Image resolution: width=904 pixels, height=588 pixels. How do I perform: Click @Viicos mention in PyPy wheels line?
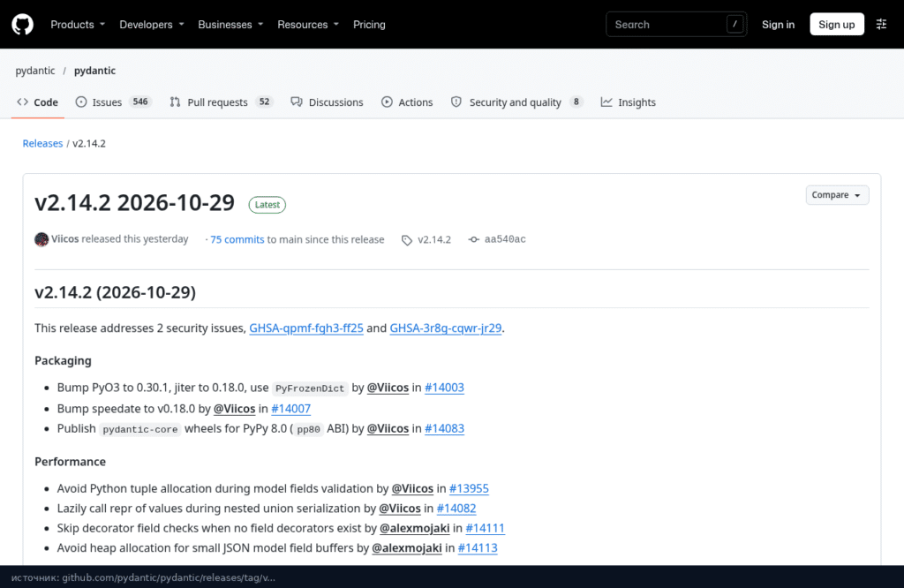[388, 428]
